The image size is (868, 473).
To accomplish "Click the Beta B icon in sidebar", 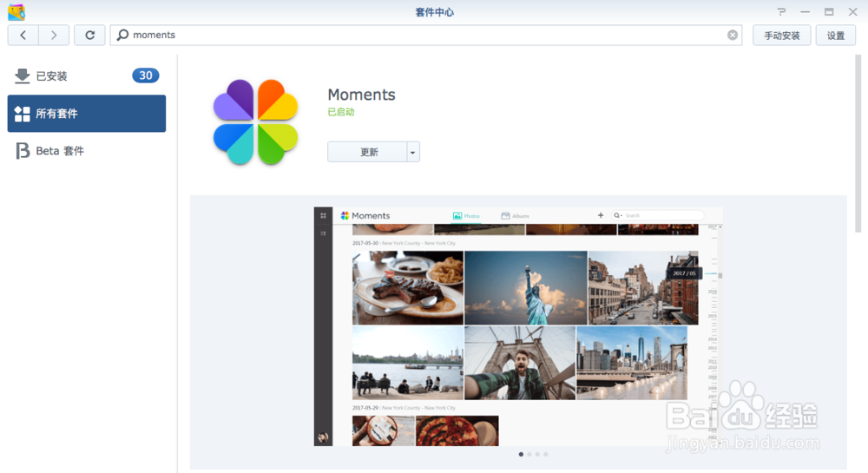I will coord(23,150).
